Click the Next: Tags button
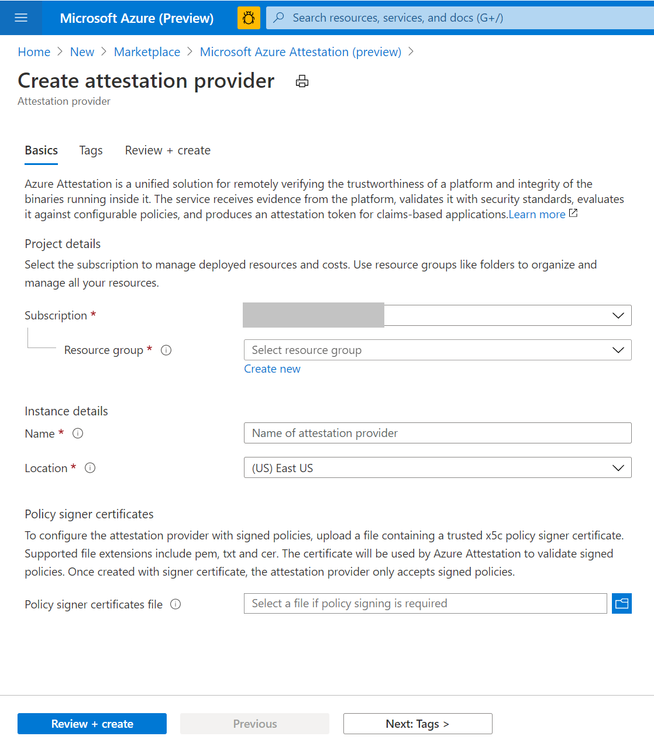 417,724
